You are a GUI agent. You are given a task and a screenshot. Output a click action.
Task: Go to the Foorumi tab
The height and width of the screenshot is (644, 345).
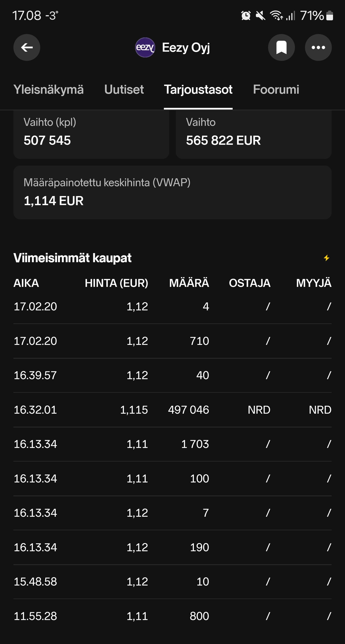pos(276,89)
